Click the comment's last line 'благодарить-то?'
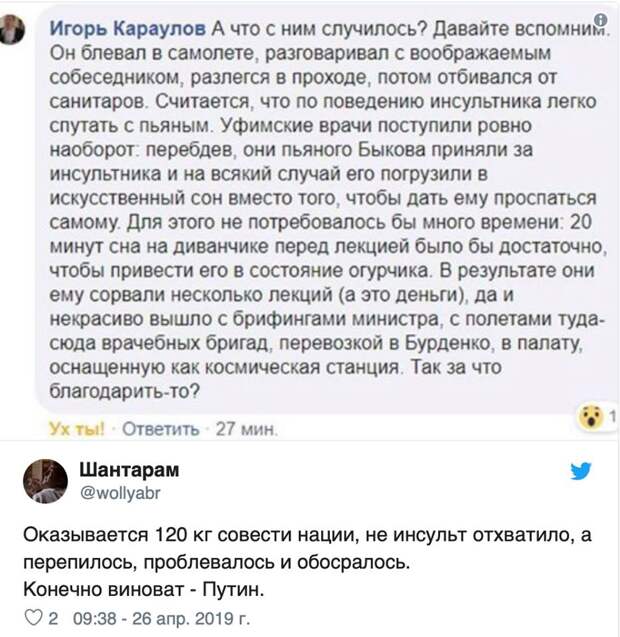620x637 pixels. (125, 391)
